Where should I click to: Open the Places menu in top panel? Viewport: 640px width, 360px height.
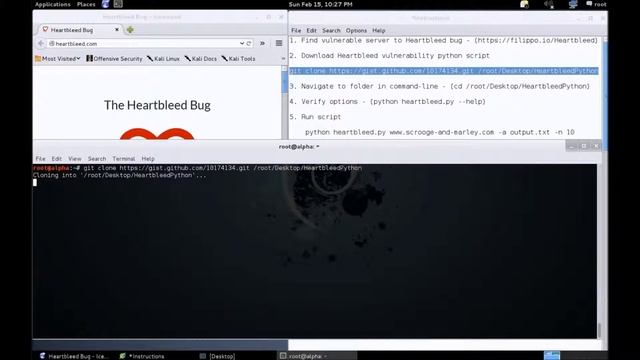[86, 4]
